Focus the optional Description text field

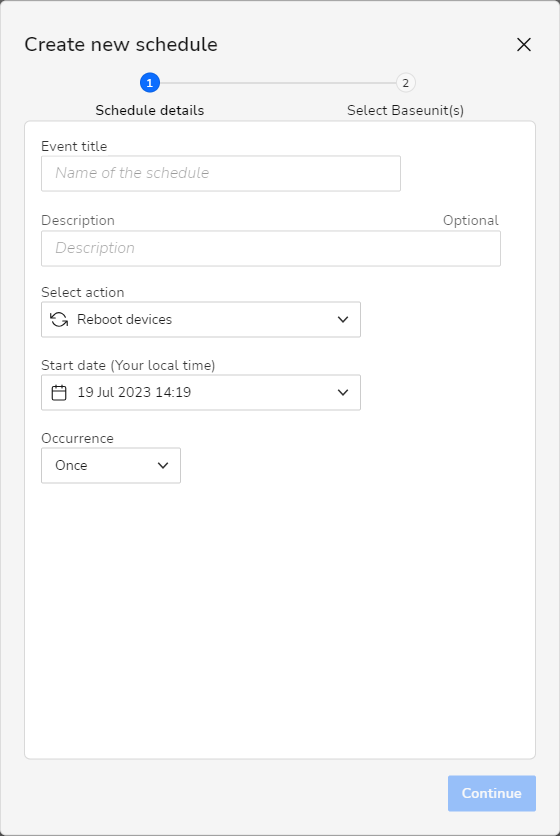click(271, 248)
